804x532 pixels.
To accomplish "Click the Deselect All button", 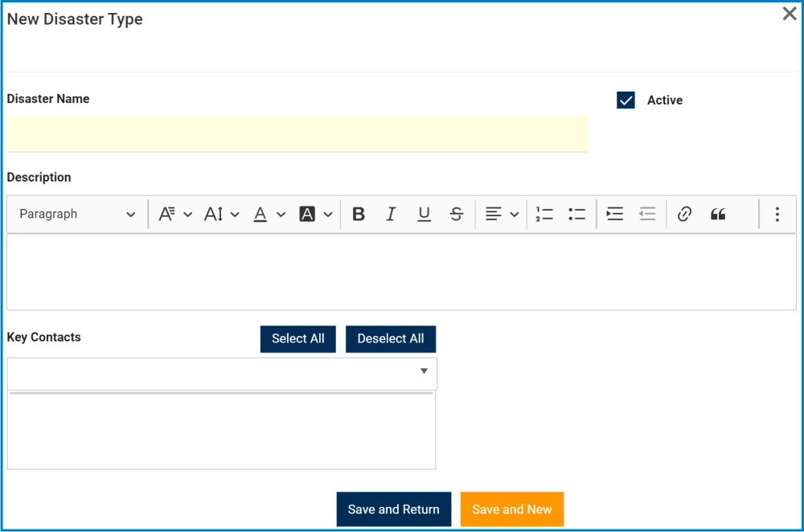I will 391,339.
